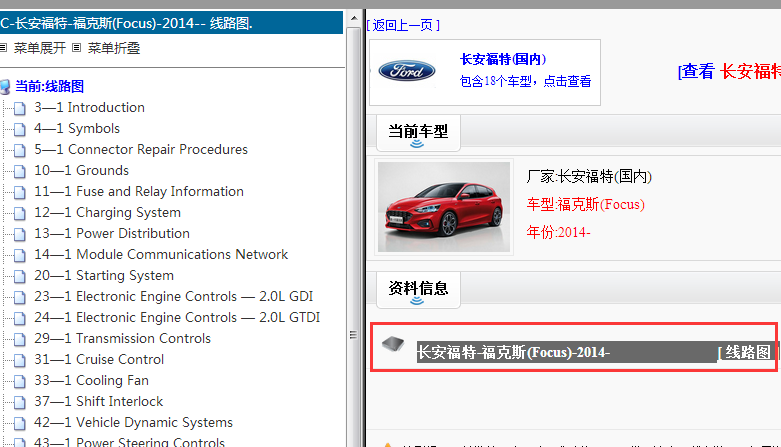Click page icon beside Shift Interlock
The image size is (781, 447).
tap(20, 402)
